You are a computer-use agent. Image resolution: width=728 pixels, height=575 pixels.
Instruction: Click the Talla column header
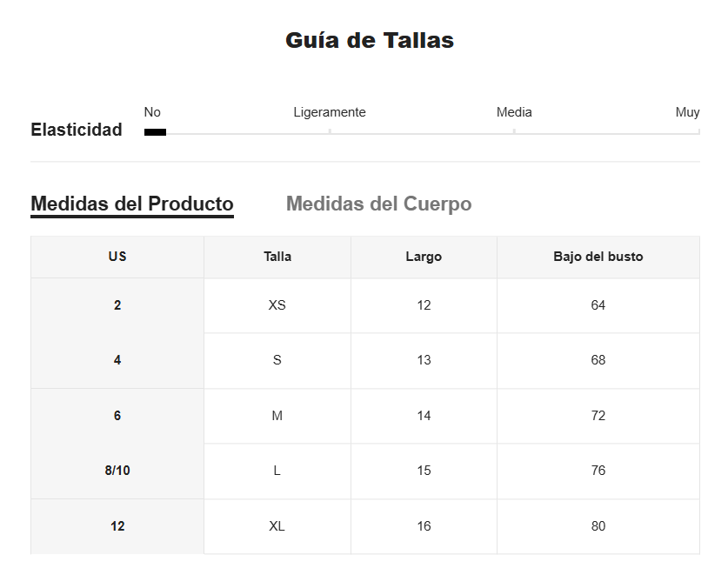[277, 257]
